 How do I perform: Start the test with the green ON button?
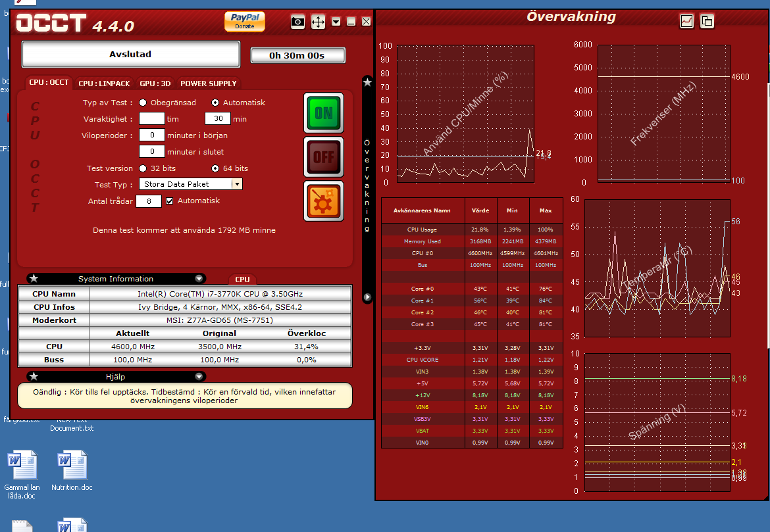324,113
